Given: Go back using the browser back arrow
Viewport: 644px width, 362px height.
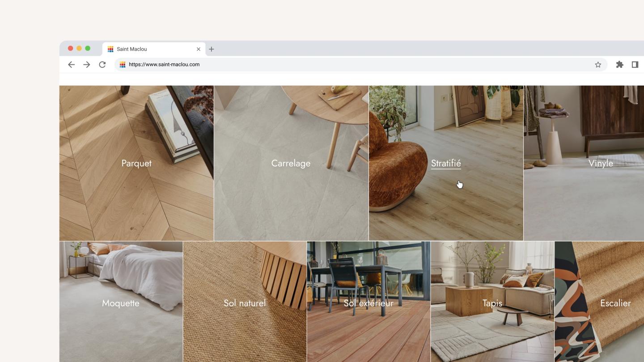Looking at the screenshot, I should tap(71, 64).
